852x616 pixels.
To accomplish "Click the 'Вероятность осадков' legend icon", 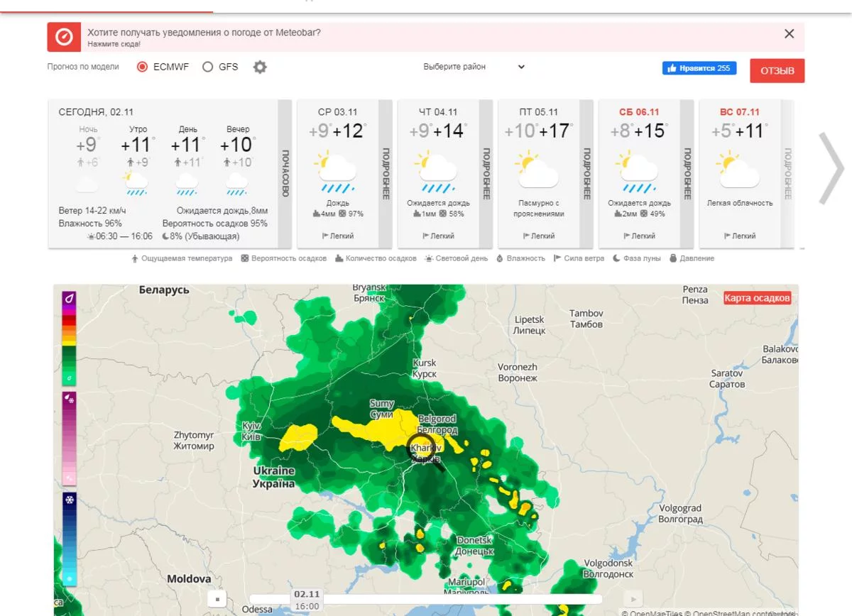I will coord(245,258).
